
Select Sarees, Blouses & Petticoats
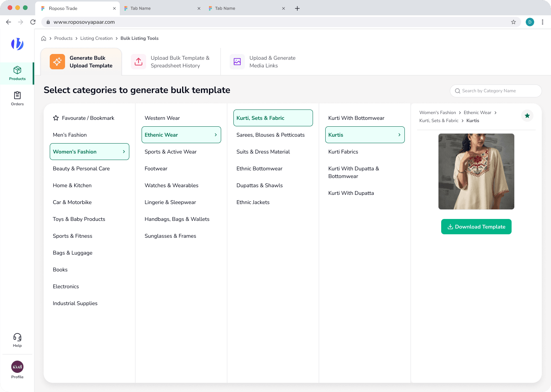pos(273,135)
